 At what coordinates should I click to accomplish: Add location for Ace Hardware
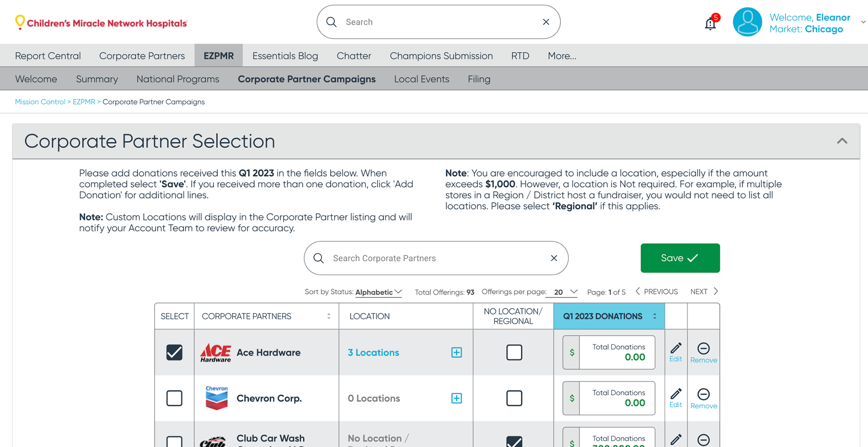click(457, 353)
